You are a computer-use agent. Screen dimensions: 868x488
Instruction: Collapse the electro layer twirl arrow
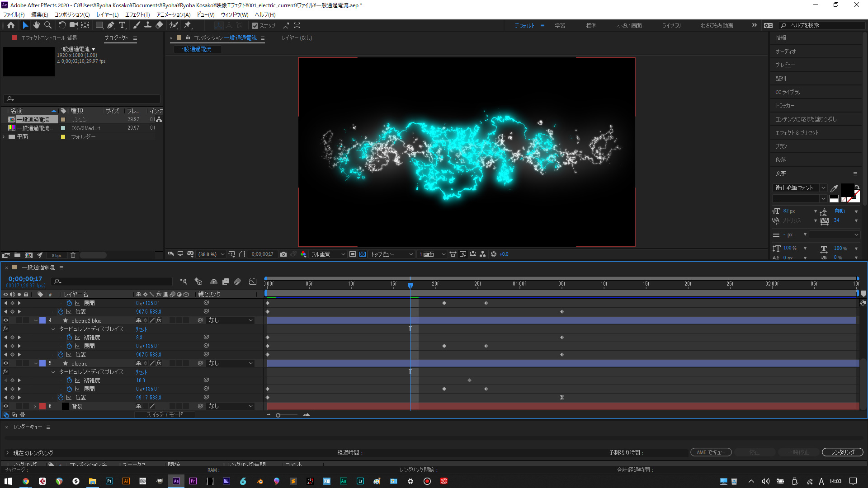click(x=36, y=363)
